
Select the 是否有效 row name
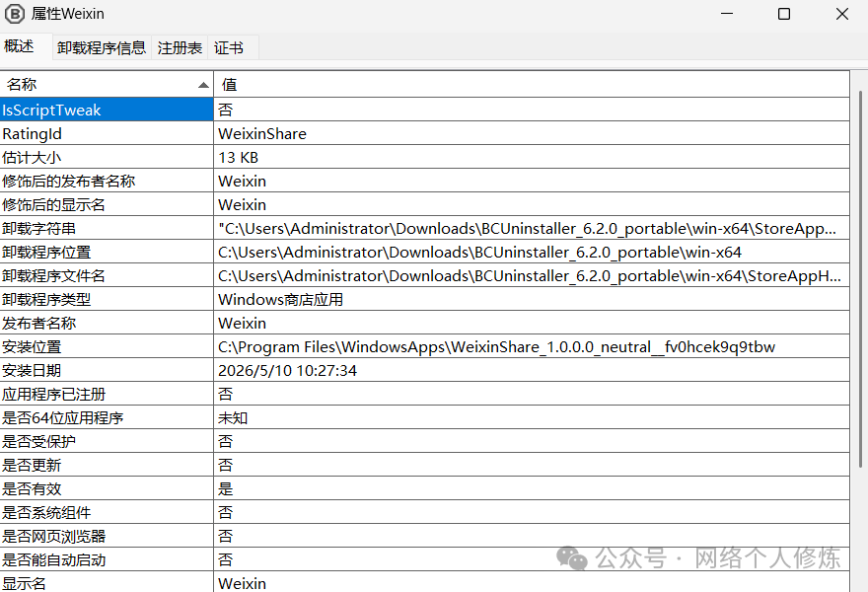tap(107, 489)
